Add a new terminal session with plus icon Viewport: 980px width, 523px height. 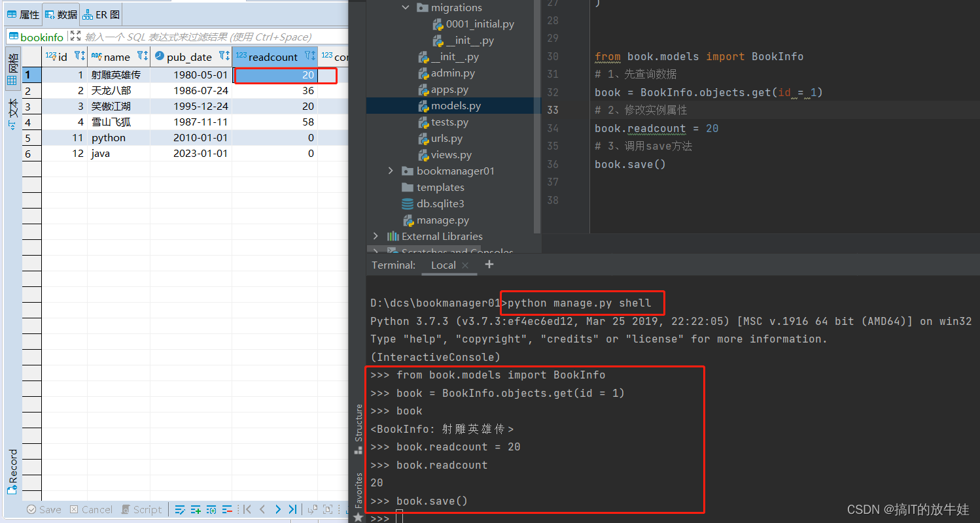pyautogui.click(x=489, y=264)
